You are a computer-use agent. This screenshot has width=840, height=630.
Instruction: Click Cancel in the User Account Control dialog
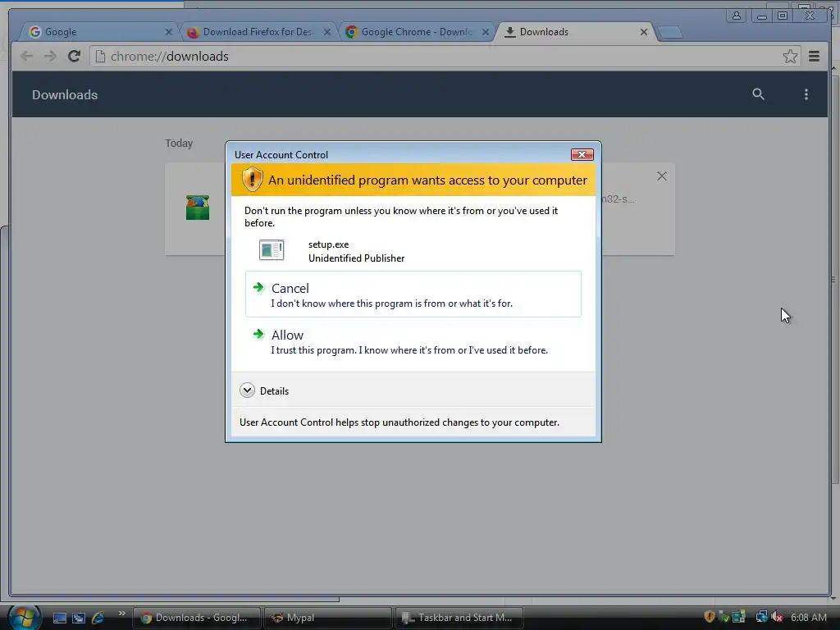coord(413,294)
